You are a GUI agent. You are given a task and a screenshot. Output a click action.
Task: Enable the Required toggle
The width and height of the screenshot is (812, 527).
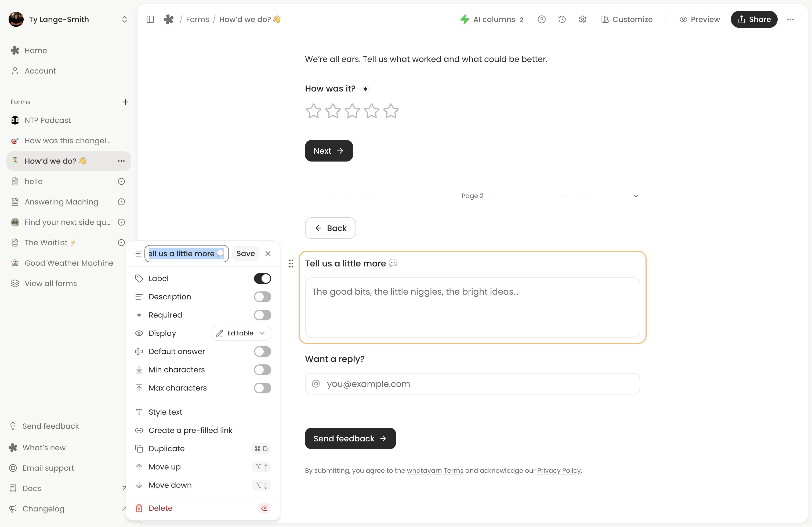pyautogui.click(x=262, y=315)
